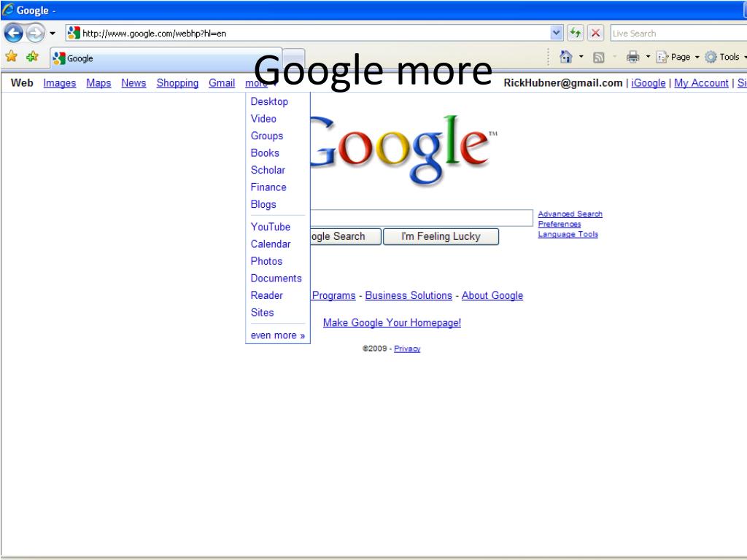The image size is (747, 560).
Task: Open the Preferences link
Action: 560,224
